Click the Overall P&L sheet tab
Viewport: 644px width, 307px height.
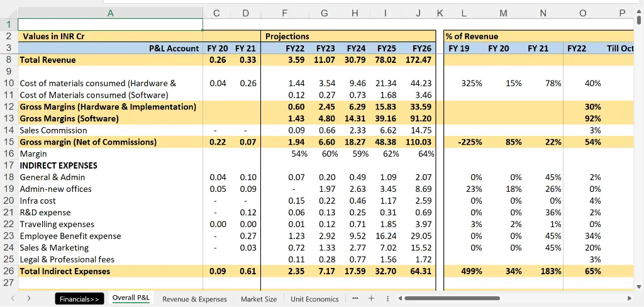tap(131, 298)
